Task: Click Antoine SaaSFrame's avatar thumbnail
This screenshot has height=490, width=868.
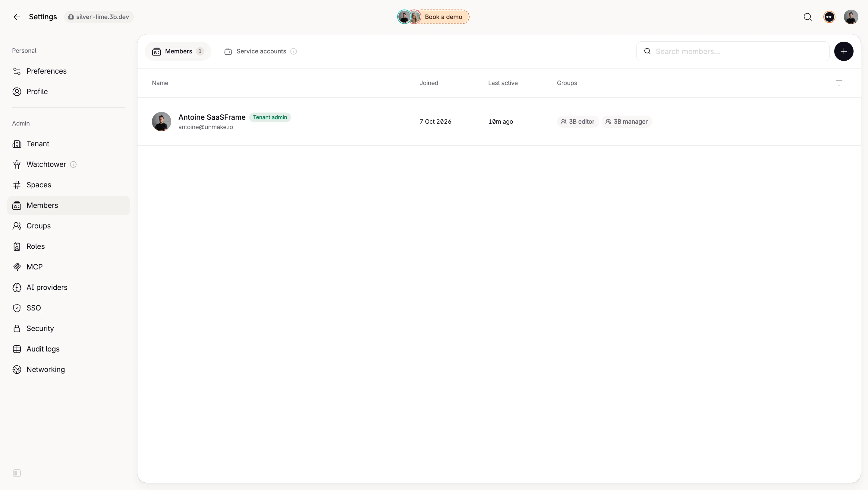Action: click(162, 122)
